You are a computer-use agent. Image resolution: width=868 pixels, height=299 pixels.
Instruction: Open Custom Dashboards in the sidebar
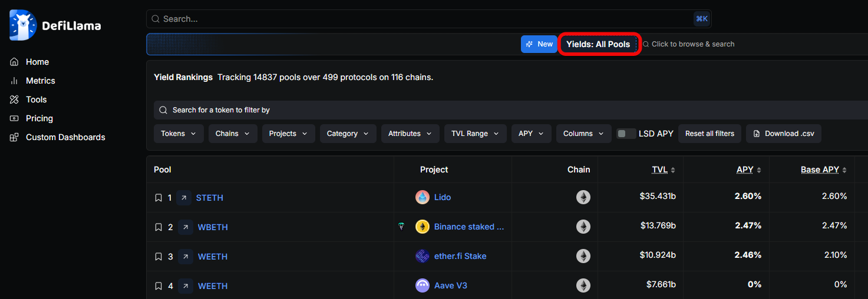click(x=65, y=137)
